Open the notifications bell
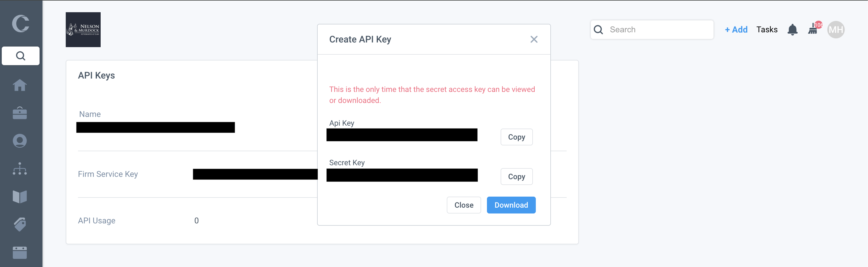The height and width of the screenshot is (267, 868). [x=792, y=30]
